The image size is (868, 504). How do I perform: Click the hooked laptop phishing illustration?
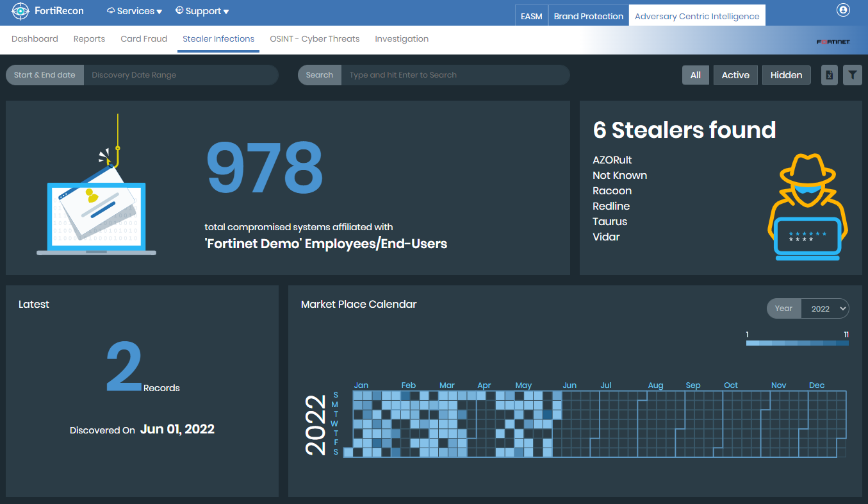(x=97, y=192)
